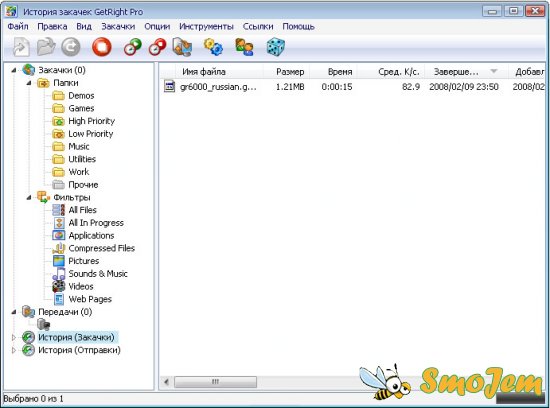
Task: Select the Utilities folder
Action: [82, 159]
